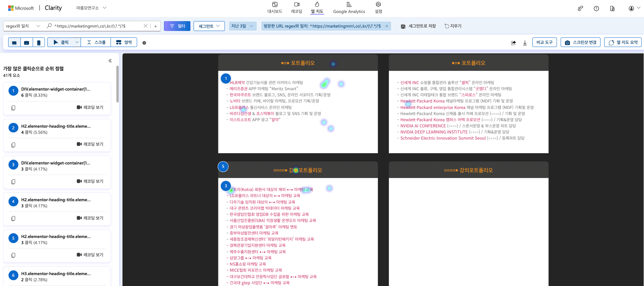This screenshot has width=644, height=286.
Task: Open the 대시보드 dashboard tab
Action: tap(275, 7)
